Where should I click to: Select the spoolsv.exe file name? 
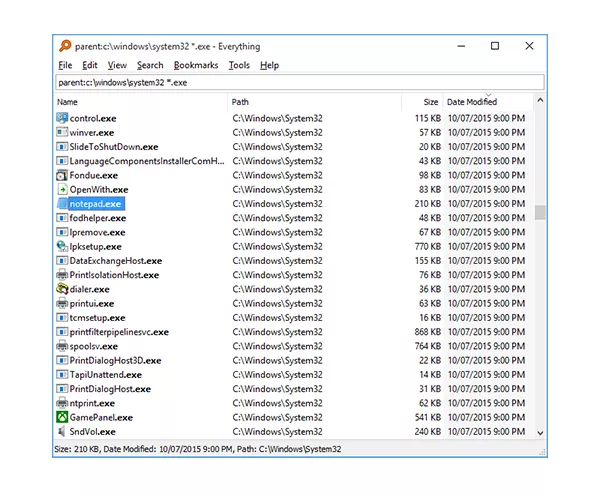pos(94,346)
